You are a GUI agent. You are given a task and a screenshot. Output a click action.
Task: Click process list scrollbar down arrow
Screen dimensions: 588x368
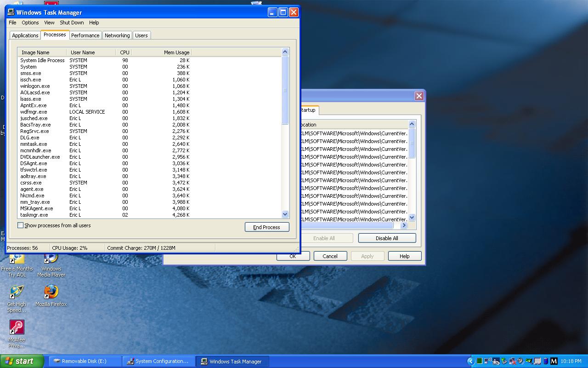285,214
